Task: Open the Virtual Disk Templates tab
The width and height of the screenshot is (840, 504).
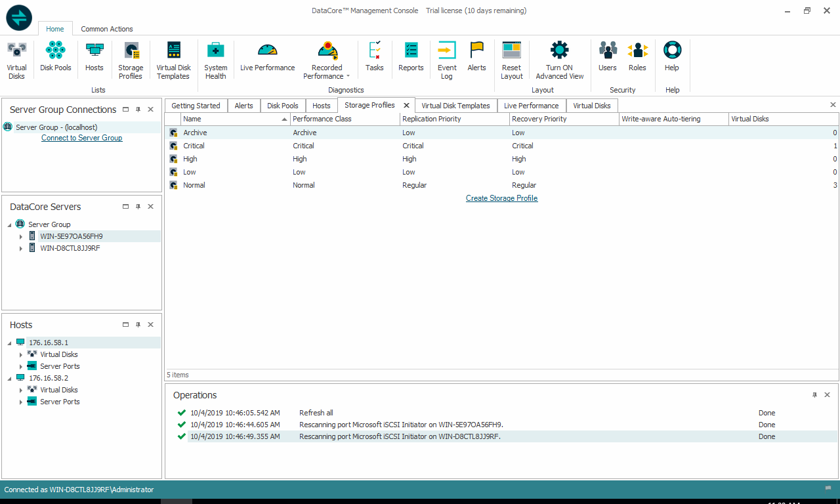Action: click(x=455, y=106)
